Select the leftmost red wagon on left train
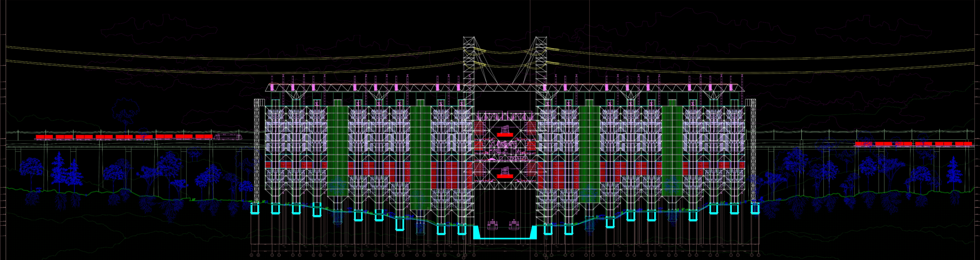This screenshot has width=980, height=260. point(44,137)
